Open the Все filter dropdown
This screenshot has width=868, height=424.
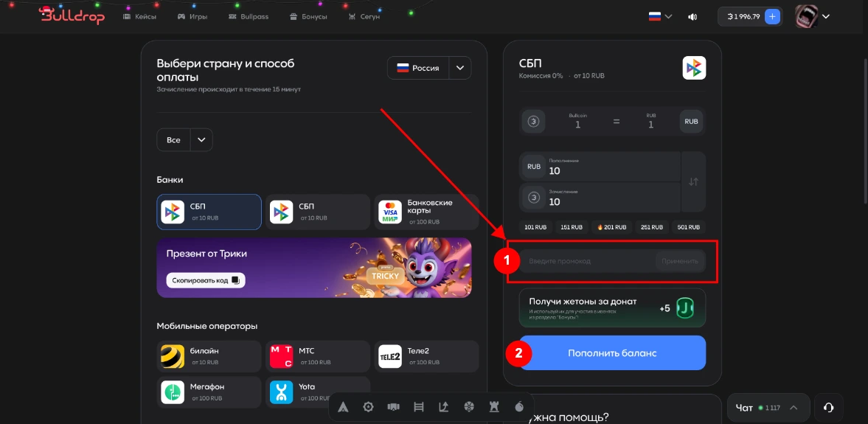[201, 140]
